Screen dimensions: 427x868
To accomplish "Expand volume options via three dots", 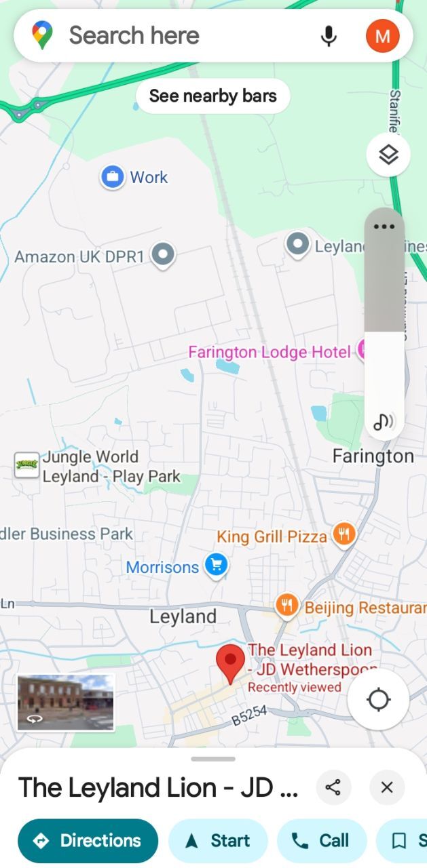I will click(384, 227).
